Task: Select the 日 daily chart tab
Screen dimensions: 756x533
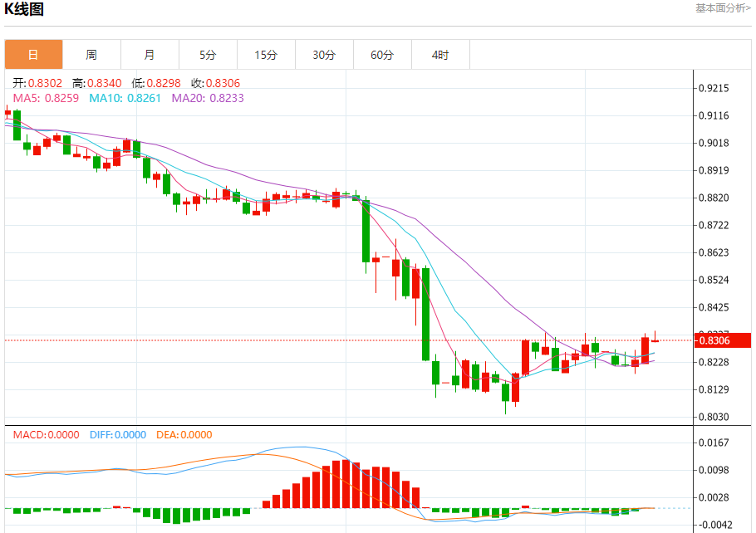Action: coord(33,55)
